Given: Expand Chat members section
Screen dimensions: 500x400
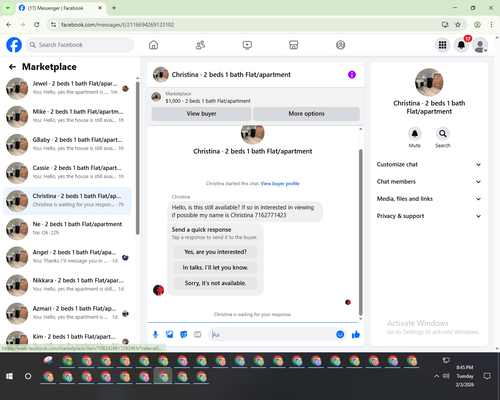Looking at the screenshot, I should click(429, 182).
